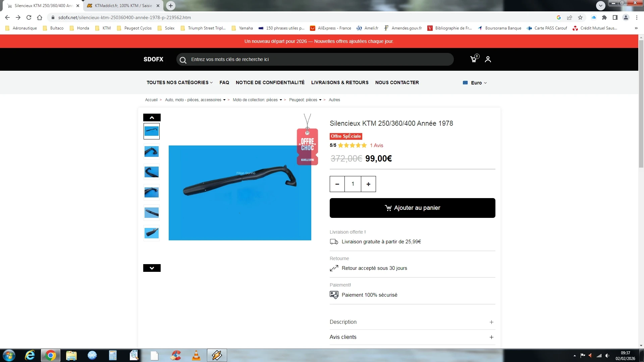Screen dimensions: 644x362
Task: Click the user account icon
Action: pos(488,59)
